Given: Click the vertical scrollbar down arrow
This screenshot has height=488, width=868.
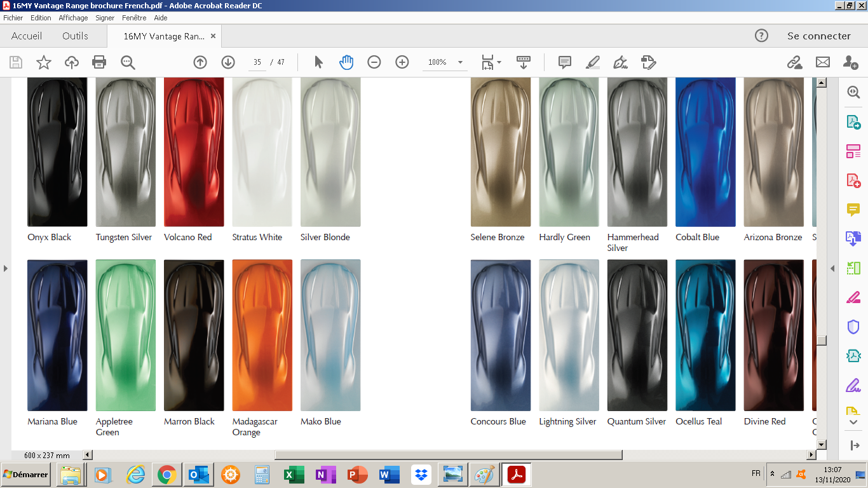Looking at the screenshot, I should point(822,444).
